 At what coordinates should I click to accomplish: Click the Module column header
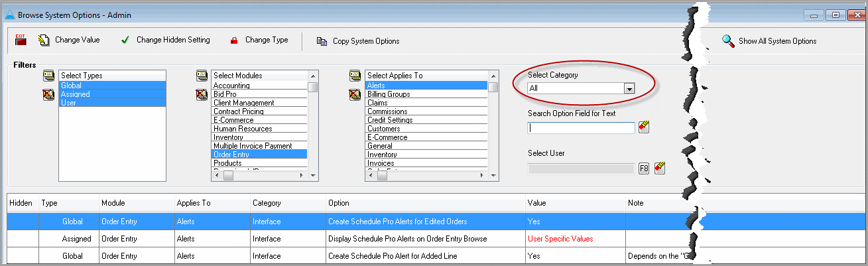click(135, 203)
